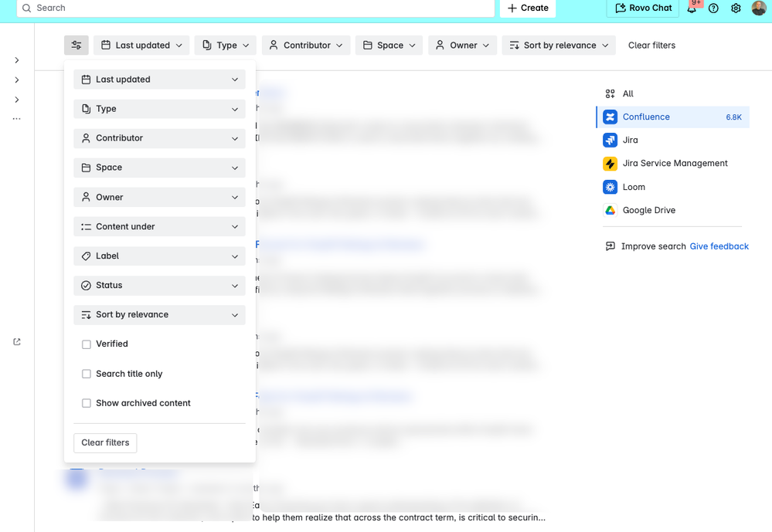Expand the Label filter chevron
The height and width of the screenshot is (532, 772).
(x=235, y=256)
